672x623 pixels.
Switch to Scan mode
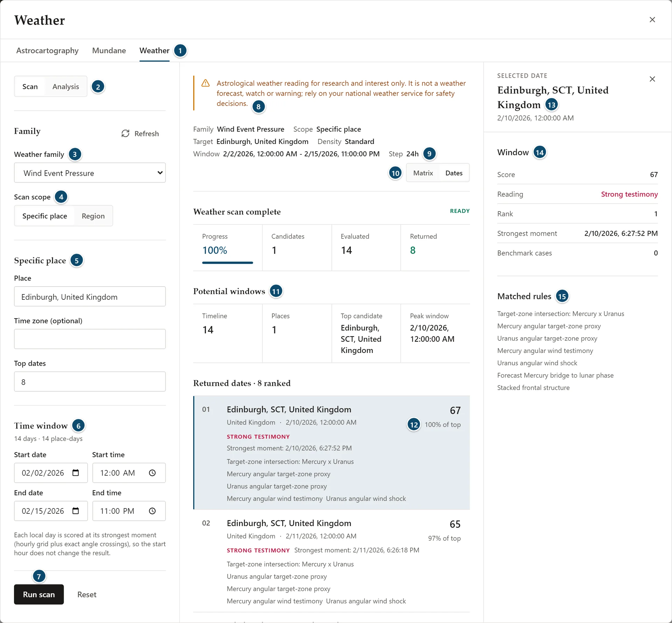[30, 86]
